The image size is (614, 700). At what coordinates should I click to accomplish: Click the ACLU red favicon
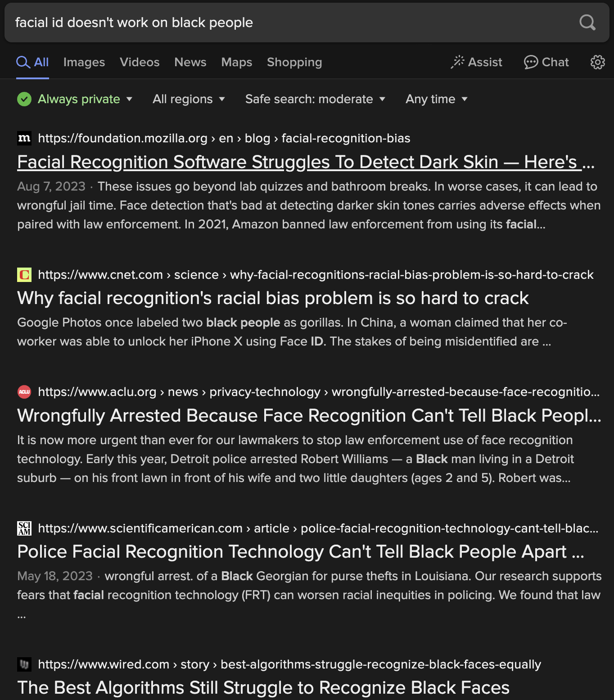point(24,392)
